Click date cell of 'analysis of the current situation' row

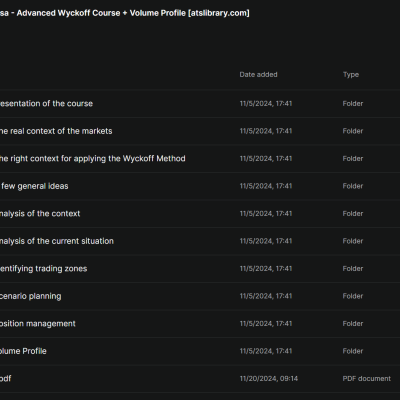pos(266,241)
